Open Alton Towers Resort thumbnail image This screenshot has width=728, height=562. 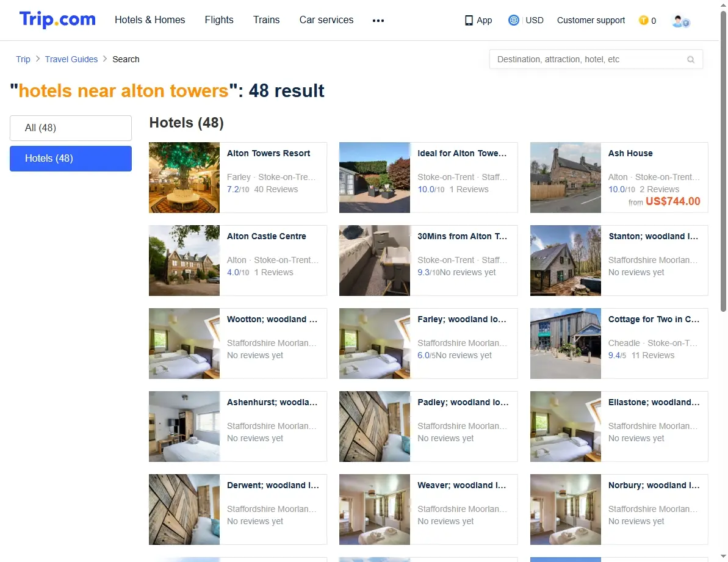coord(184,178)
